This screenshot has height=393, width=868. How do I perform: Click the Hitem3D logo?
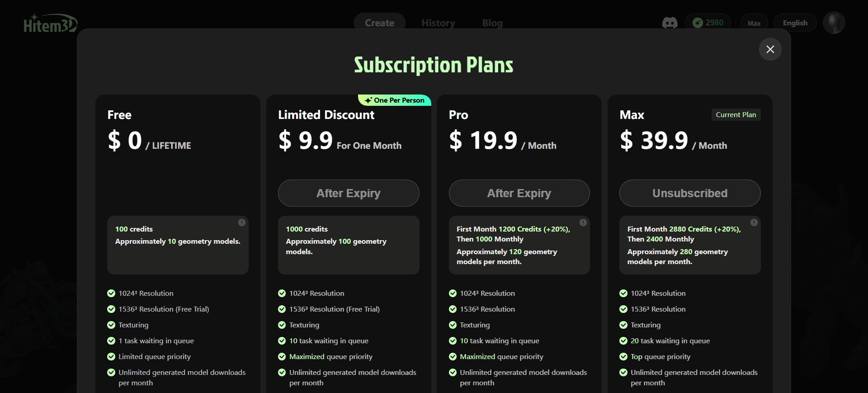click(x=51, y=24)
